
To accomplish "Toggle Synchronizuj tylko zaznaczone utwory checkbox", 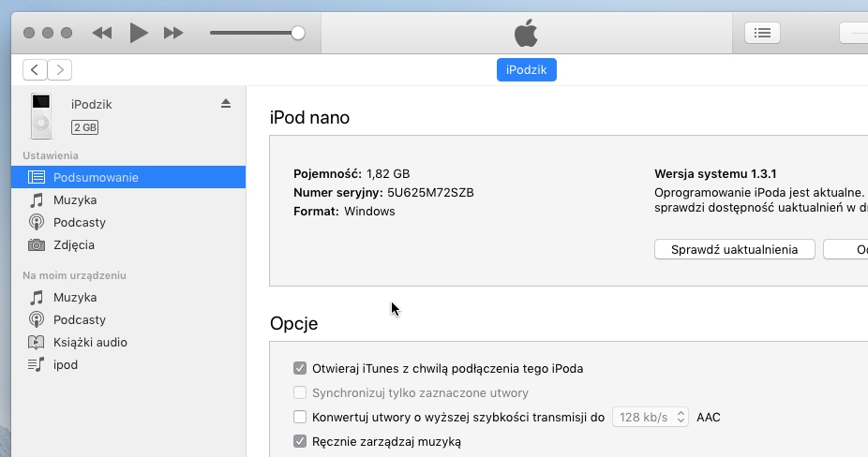I will (x=299, y=392).
